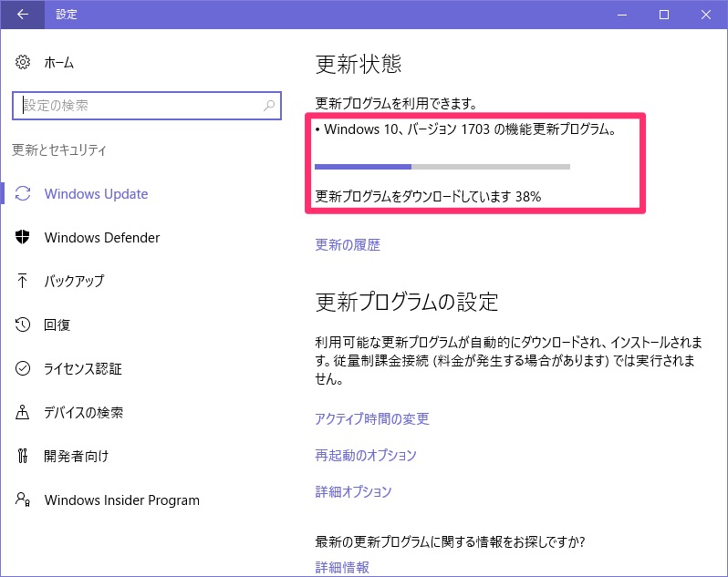Open 詳細オプション link
The width and height of the screenshot is (728, 577).
point(353,491)
